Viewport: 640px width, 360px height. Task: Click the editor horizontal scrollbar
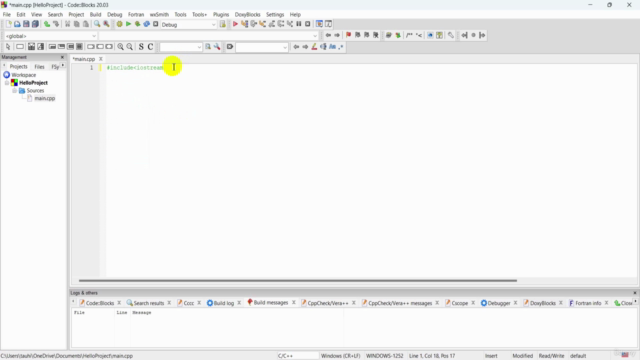point(298,280)
